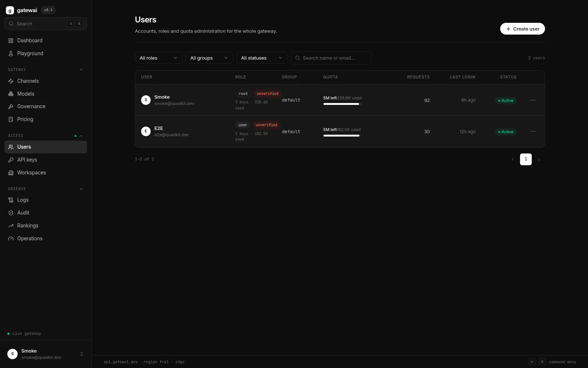Collapse the ACCESS sidebar section
Viewport: 588px width, 368px height.
tap(81, 136)
